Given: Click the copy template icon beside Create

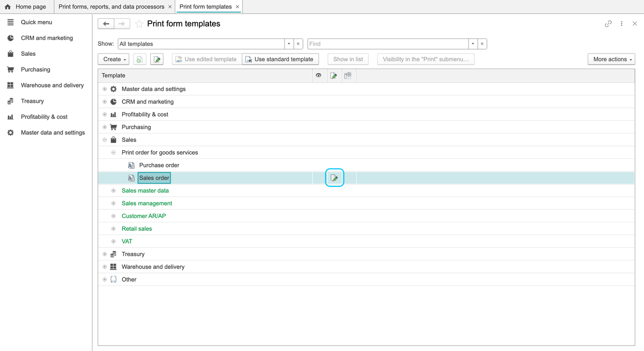Looking at the screenshot, I should click(x=140, y=59).
